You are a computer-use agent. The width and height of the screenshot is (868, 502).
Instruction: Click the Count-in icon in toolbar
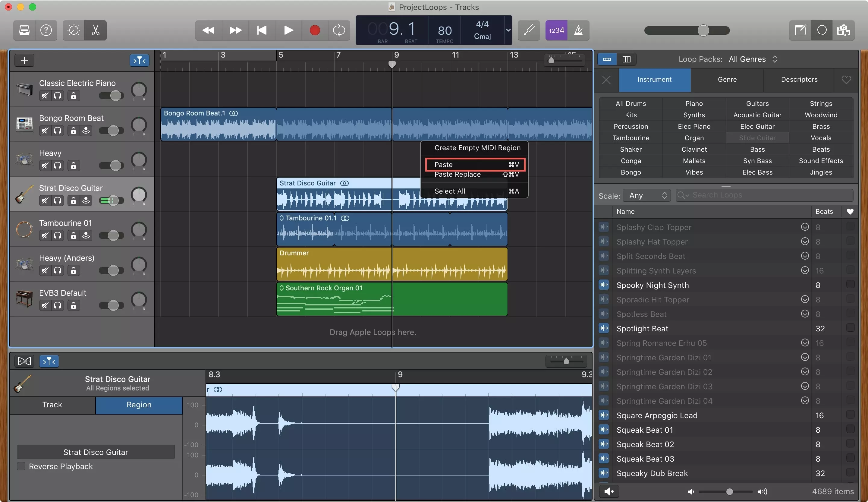555,30
